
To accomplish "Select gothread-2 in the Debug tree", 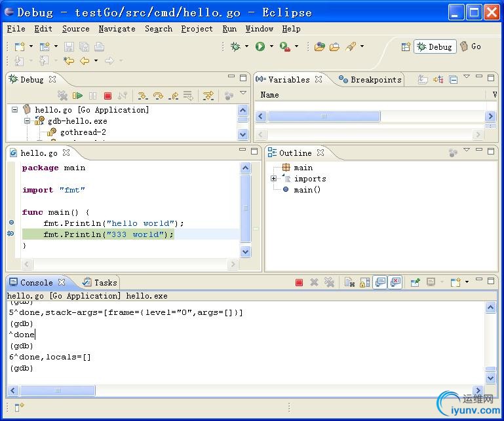I will tap(83, 132).
